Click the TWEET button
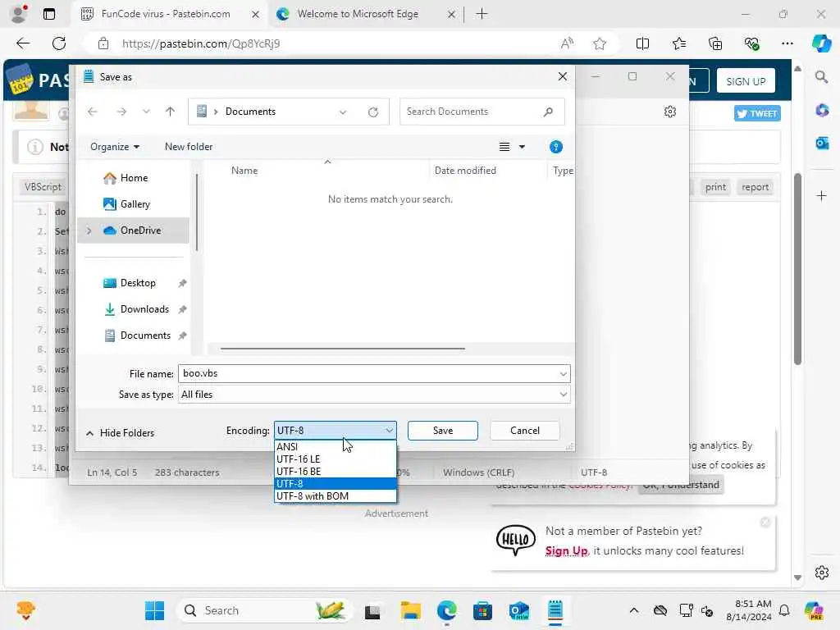 [x=757, y=113]
